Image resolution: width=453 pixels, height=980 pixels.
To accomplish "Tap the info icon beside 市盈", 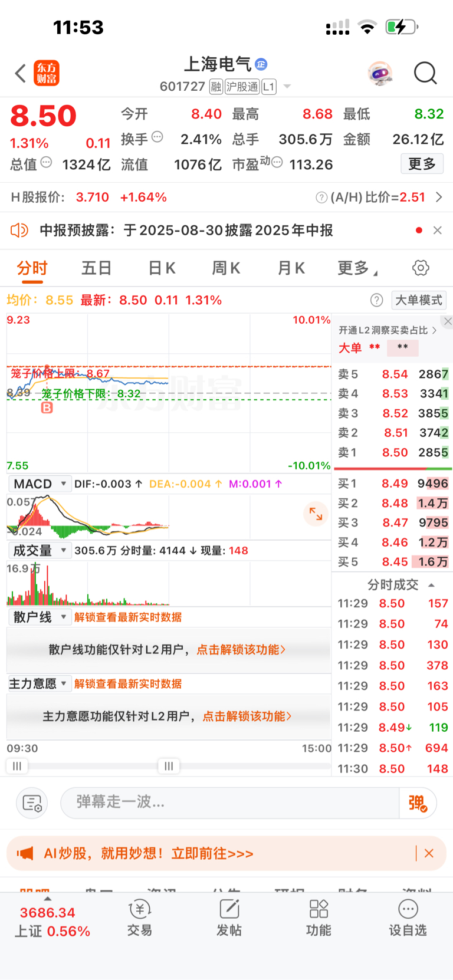I will point(277,162).
